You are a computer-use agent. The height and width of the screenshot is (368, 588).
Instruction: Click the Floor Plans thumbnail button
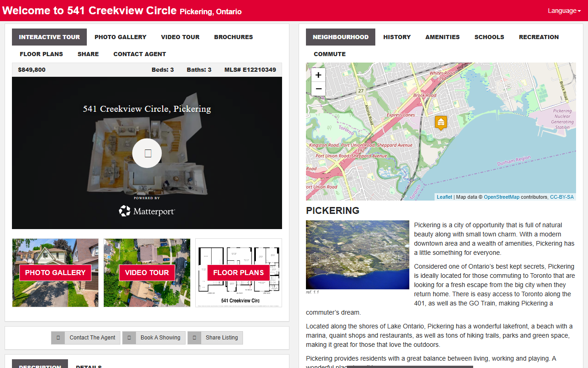click(238, 273)
